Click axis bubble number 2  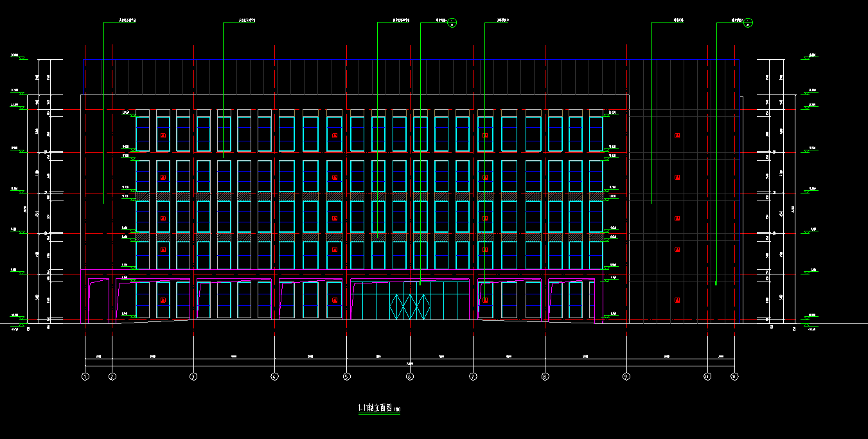tap(112, 377)
